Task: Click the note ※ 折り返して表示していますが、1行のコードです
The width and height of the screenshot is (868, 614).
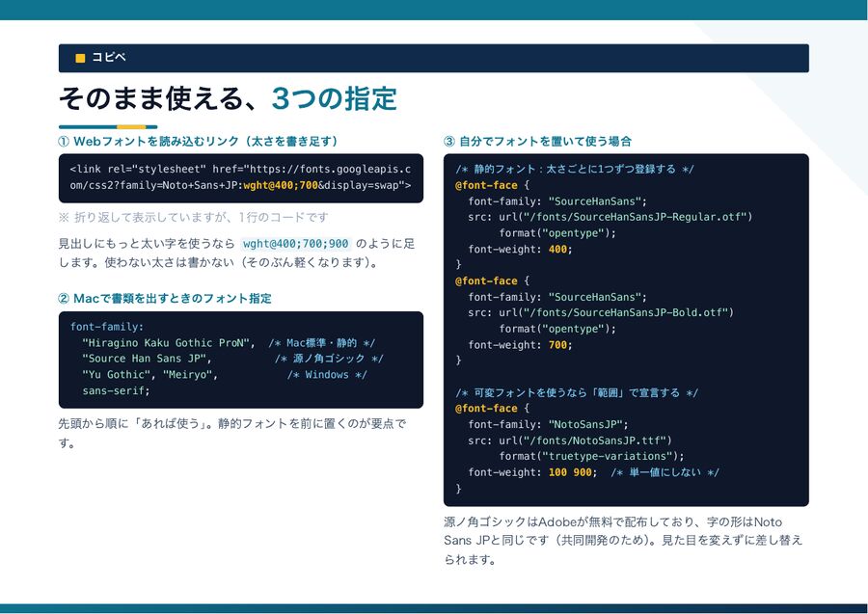Action: click(193, 218)
